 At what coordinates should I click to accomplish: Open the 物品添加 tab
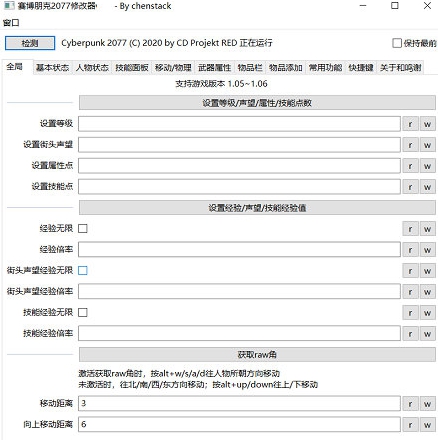tap(286, 68)
